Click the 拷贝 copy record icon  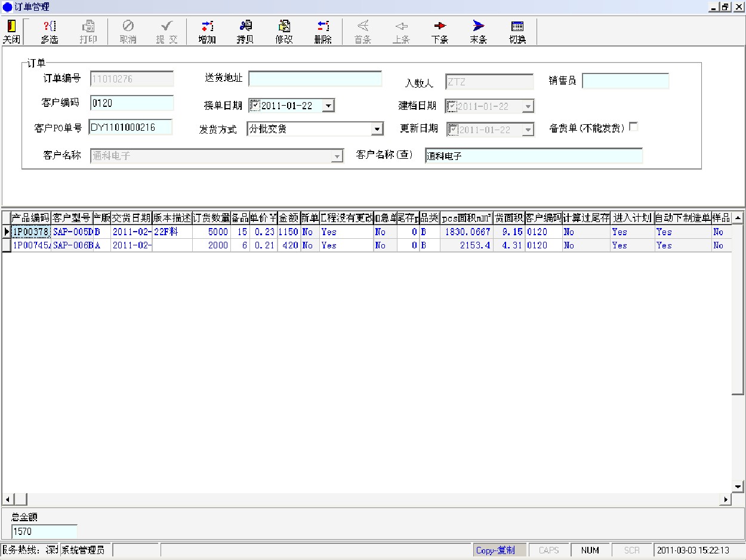click(x=245, y=32)
